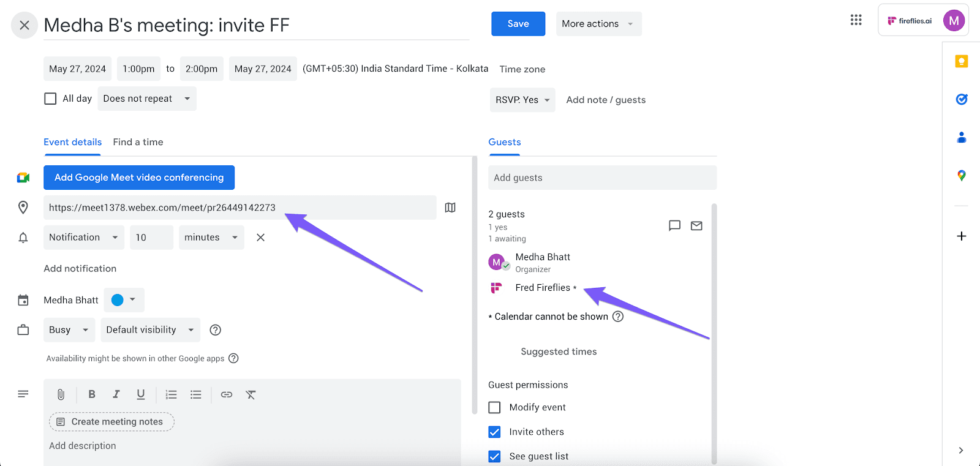Image resolution: width=980 pixels, height=466 pixels.
Task: Open Google Tasks side panel icon
Action: (961, 99)
